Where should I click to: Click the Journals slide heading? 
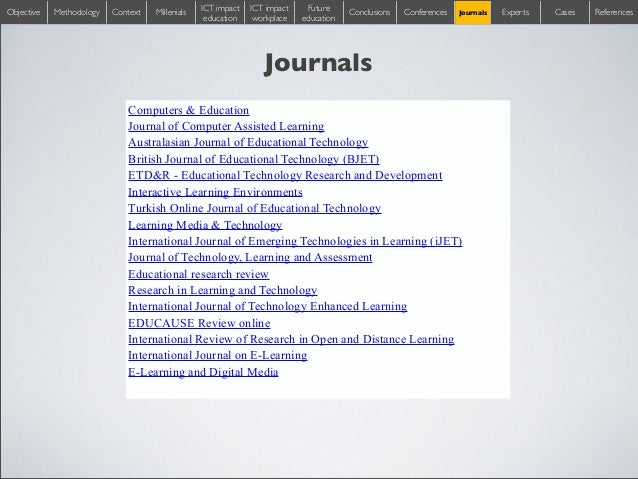click(318, 63)
